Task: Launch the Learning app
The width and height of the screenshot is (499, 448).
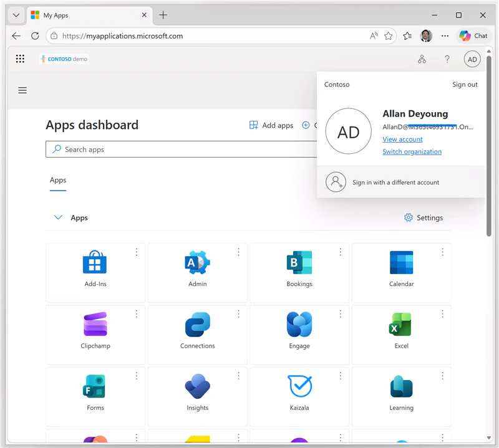Action: pyautogui.click(x=401, y=397)
